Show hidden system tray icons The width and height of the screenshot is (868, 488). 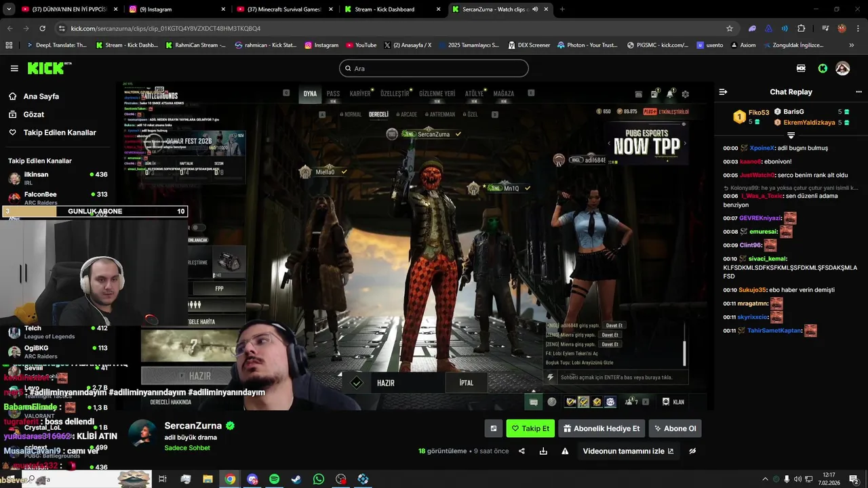[x=765, y=479]
